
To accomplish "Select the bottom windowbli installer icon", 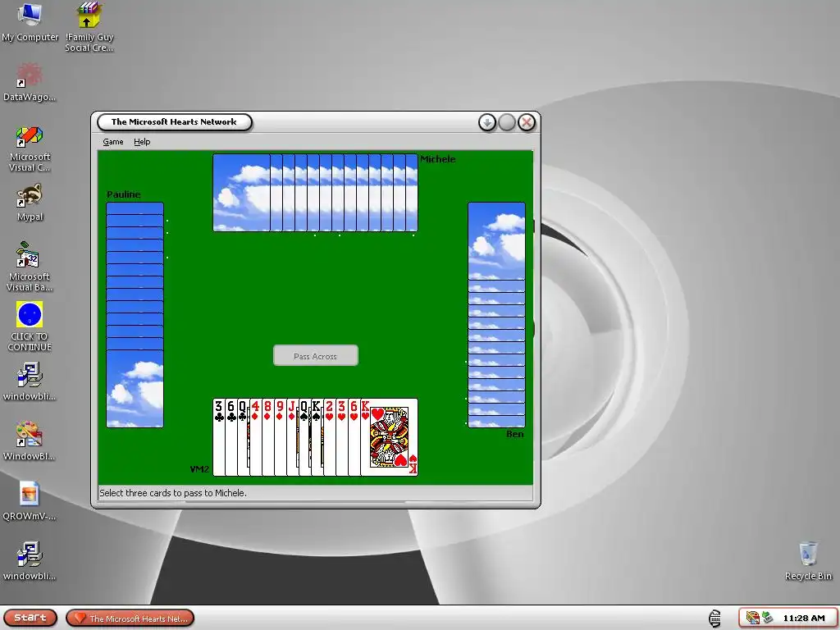I will pos(30,561).
